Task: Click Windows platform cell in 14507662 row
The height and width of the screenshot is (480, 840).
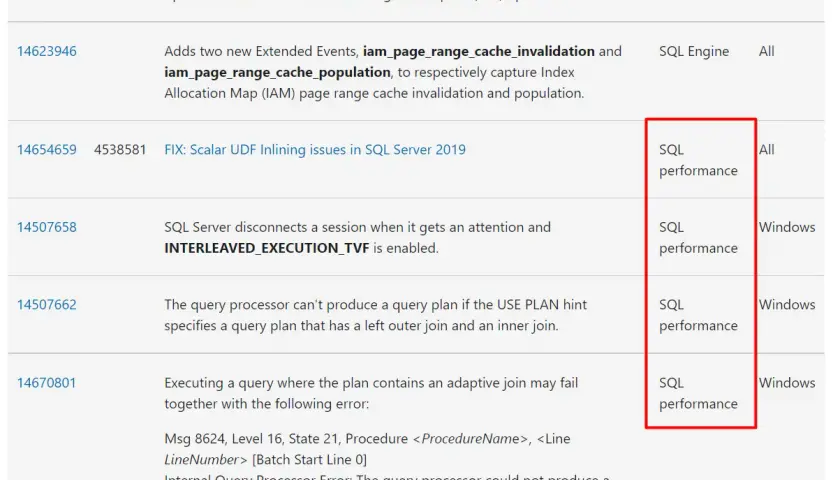Action: click(787, 305)
